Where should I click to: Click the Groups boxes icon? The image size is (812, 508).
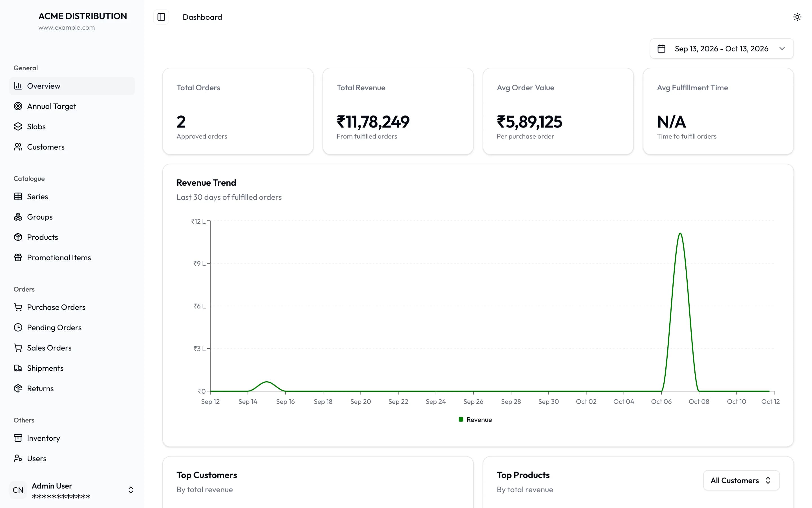click(x=18, y=217)
